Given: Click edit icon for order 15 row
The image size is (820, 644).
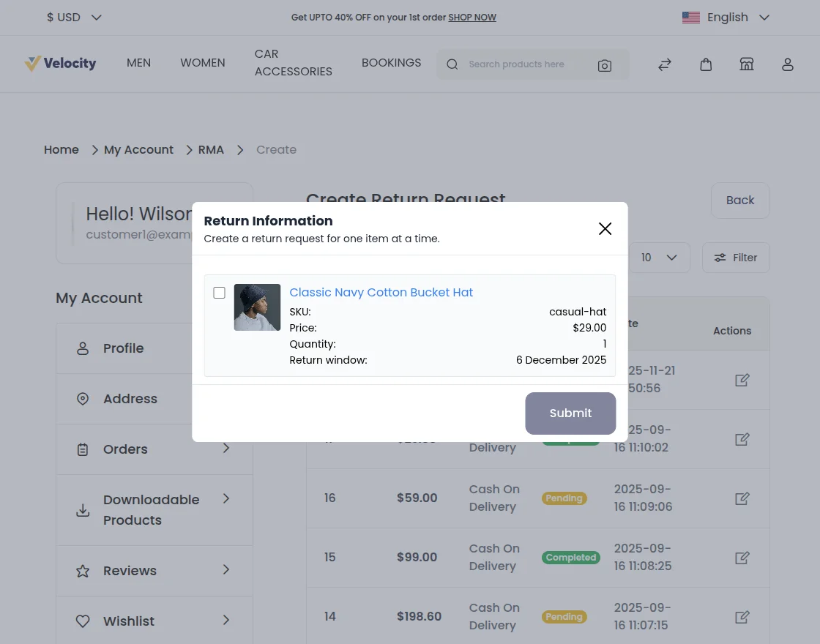Looking at the screenshot, I should click(x=742, y=558).
